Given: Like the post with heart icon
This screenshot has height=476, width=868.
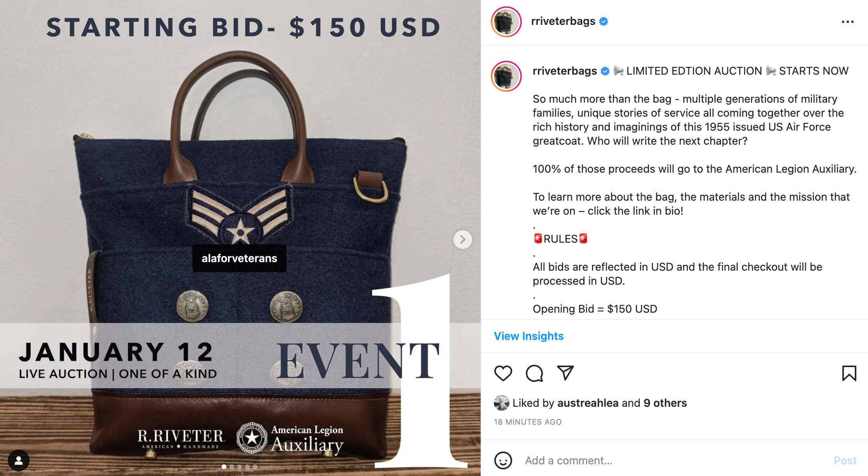Looking at the screenshot, I should point(503,373).
